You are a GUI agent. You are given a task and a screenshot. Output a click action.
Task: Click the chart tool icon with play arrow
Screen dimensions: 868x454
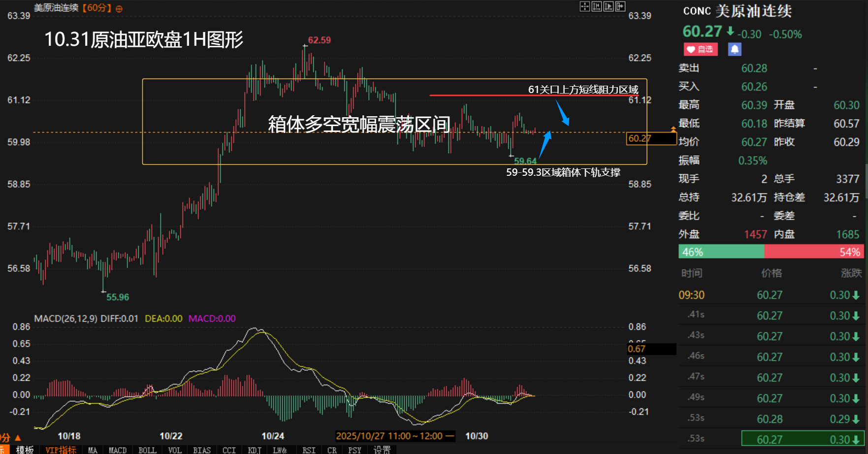click(608, 6)
